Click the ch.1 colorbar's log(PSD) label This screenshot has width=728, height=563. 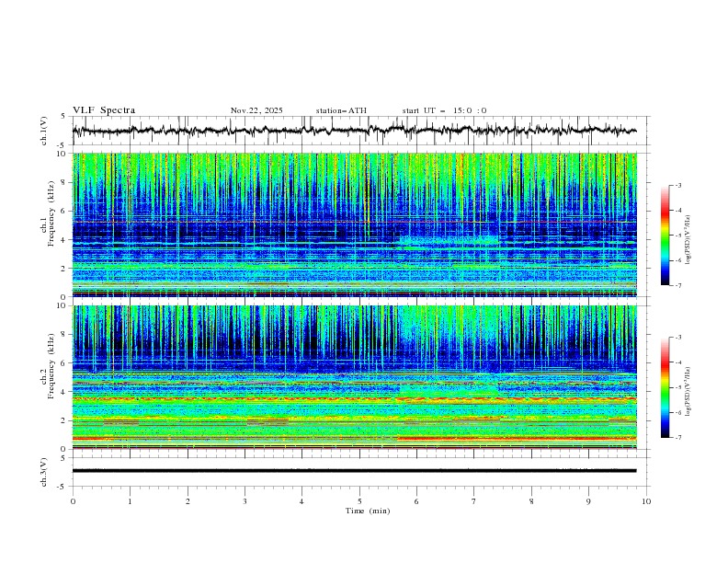(688, 240)
